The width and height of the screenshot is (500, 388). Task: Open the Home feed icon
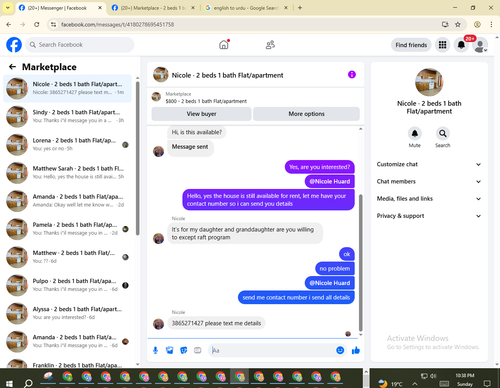[x=224, y=45]
